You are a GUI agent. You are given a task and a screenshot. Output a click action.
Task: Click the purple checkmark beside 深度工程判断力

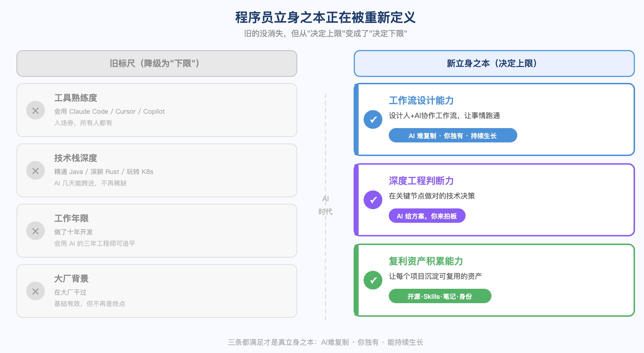click(x=373, y=200)
